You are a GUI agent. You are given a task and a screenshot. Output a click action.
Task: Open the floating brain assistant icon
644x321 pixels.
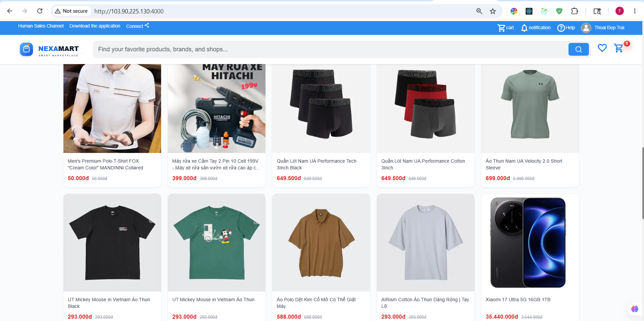(635, 309)
